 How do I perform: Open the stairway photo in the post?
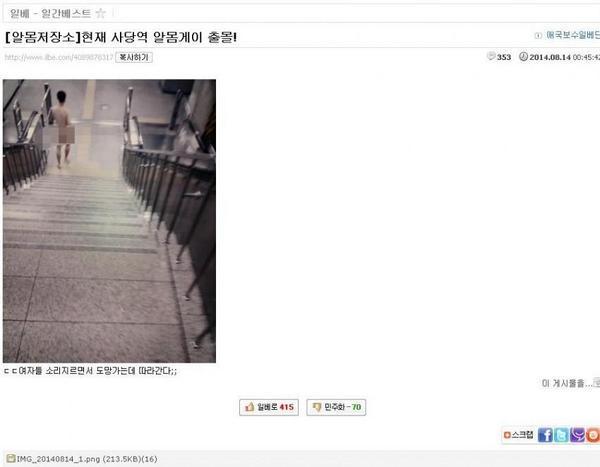109,221
